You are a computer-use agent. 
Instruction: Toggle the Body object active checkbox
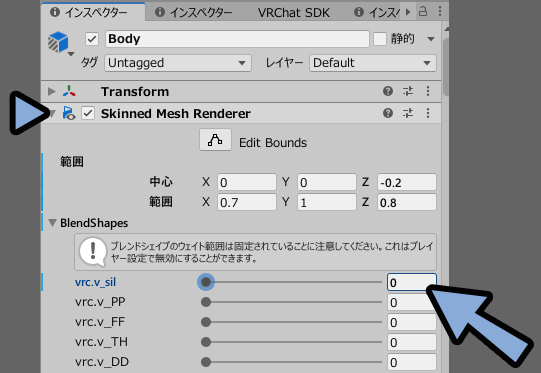(92, 39)
